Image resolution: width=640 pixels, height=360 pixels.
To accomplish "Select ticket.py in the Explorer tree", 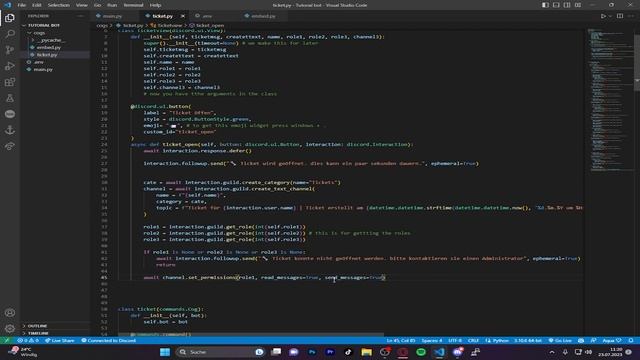I will (47, 55).
